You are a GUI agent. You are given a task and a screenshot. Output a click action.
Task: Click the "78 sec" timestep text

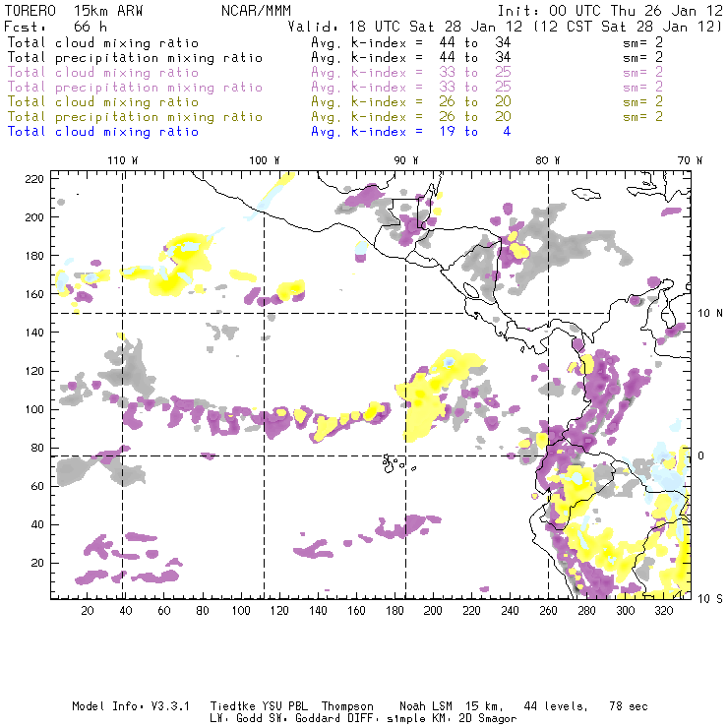point(629,706)
